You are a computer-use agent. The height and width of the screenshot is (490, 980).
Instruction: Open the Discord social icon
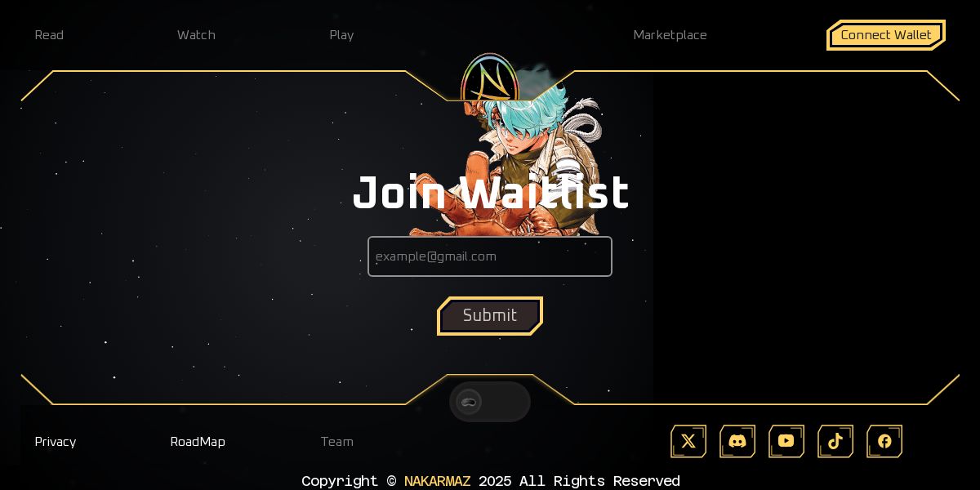[737, 441]
